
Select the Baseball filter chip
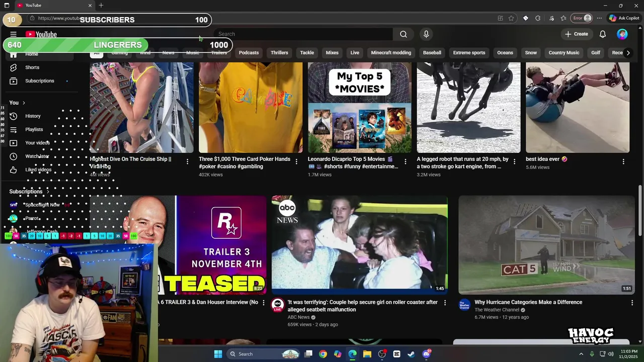click(432, 53)
